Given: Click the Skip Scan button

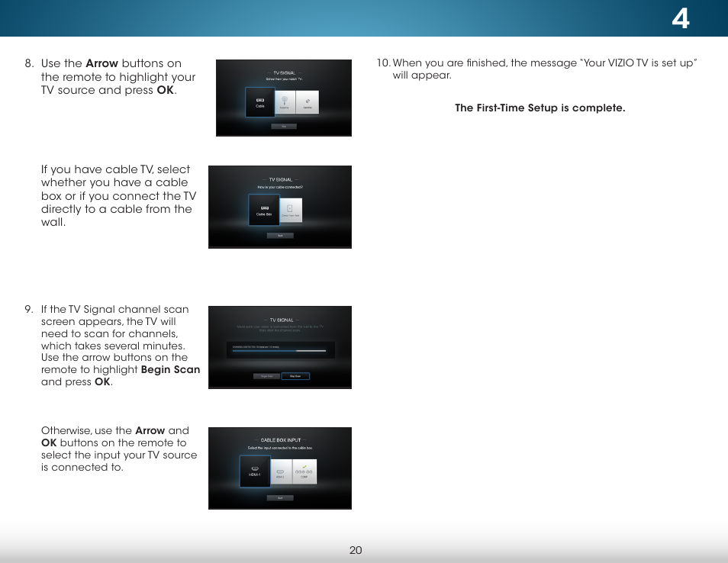Looking at the screenshot, I should coord(295,376).
